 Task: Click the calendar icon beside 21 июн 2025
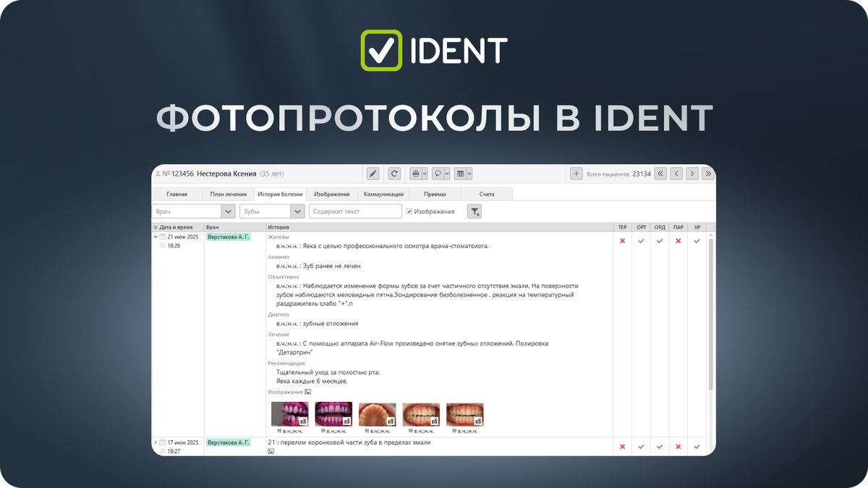(x=163, y=237)
